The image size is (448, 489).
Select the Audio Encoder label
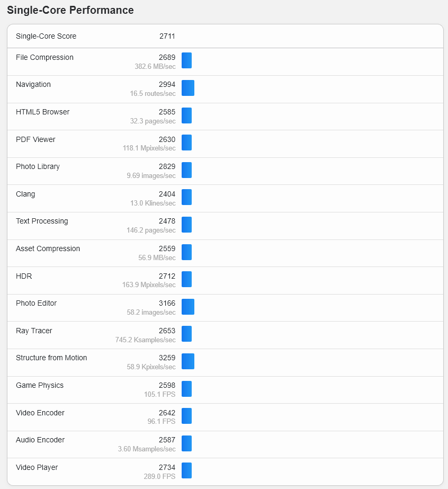click(x=40, y=440)
